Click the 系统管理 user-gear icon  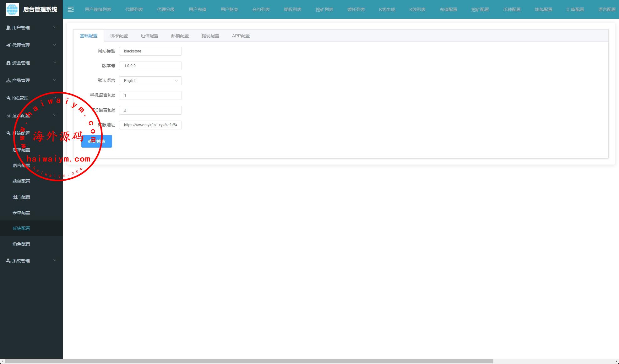tap(8, 261)
